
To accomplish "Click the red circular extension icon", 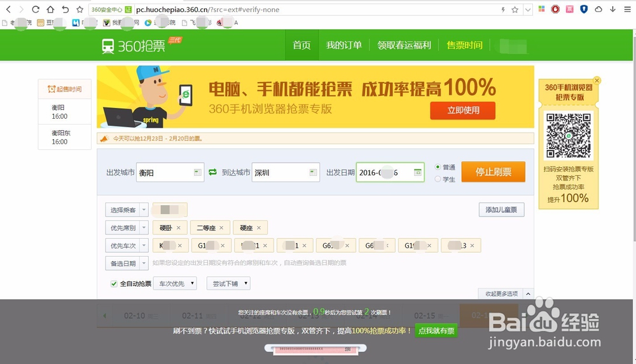I will point(555,9).
